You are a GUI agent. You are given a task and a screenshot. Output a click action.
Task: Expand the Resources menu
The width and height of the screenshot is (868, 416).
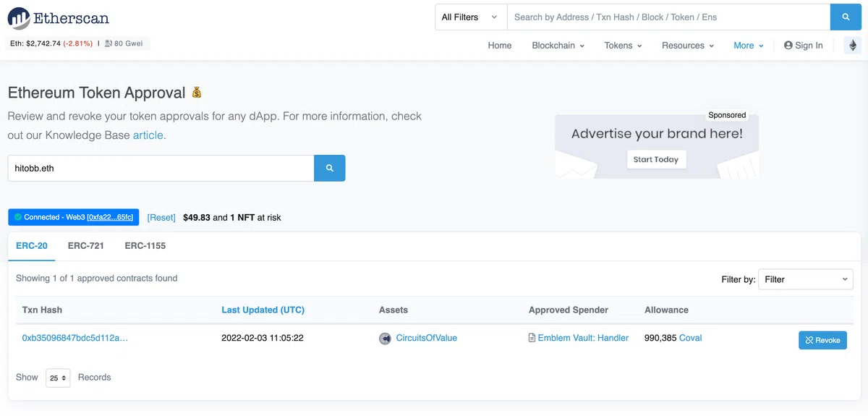point(687,46)
